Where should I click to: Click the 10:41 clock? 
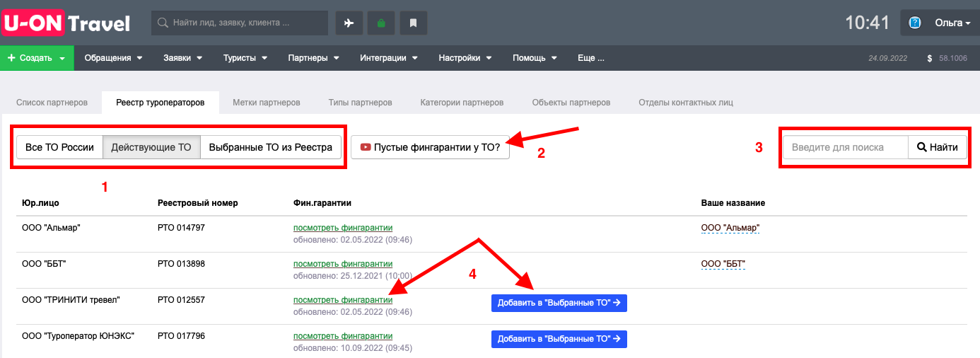click(868, 23)
